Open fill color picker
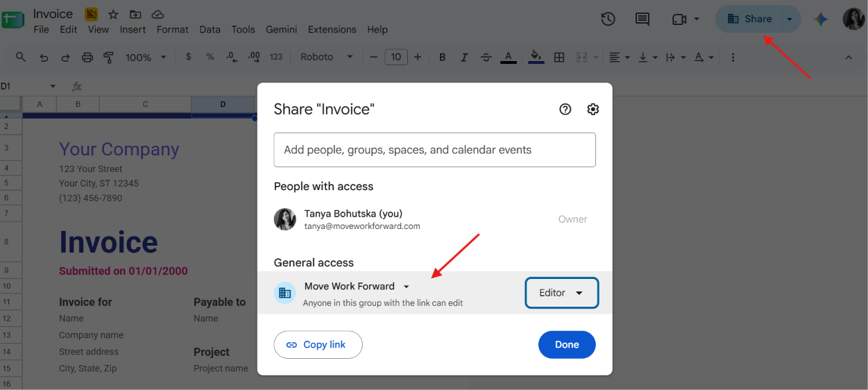868x390 pixels. (x=536, y=58)
